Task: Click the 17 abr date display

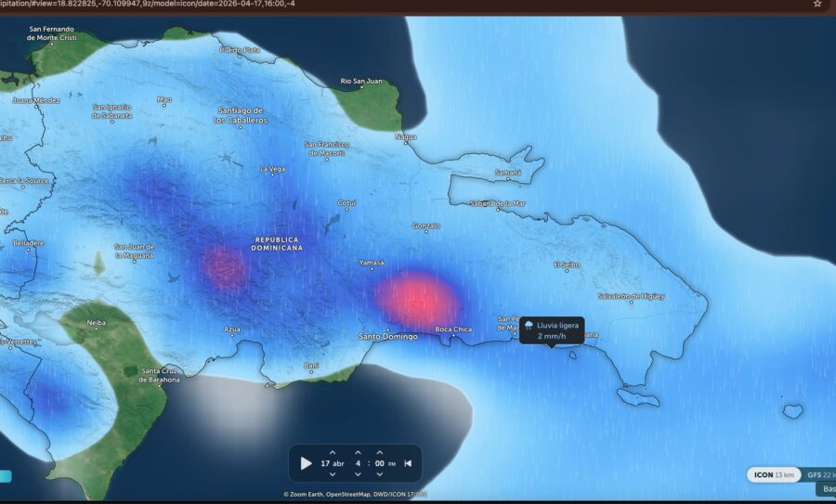Action: tap(332, 463)
